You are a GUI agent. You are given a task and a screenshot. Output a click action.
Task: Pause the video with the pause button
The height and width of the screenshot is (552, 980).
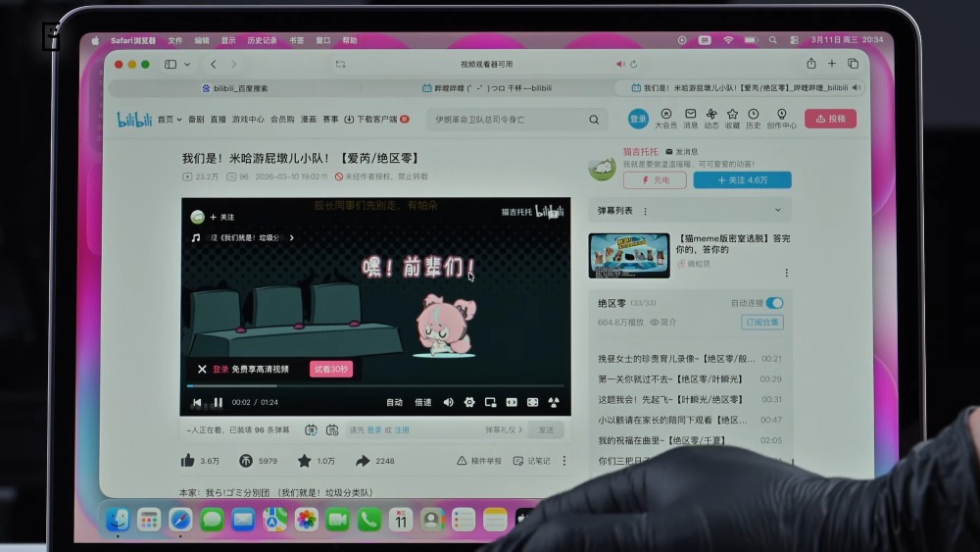point(218,402)
